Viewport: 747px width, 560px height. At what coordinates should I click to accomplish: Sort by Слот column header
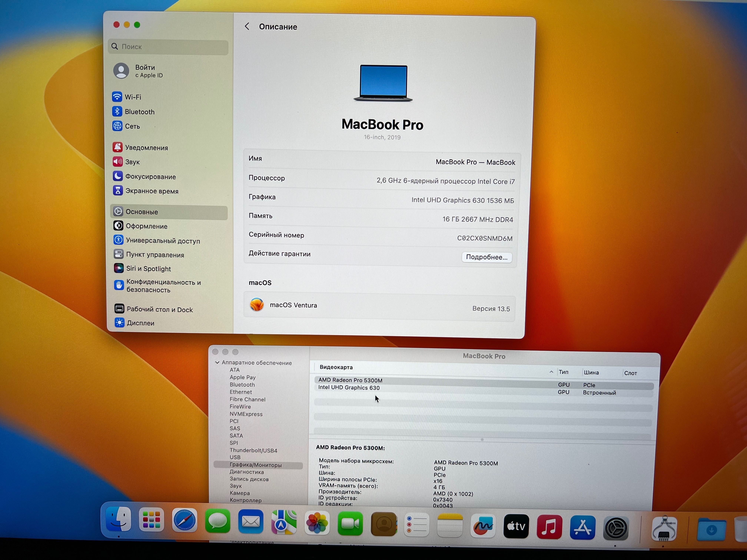click(630, 373)
